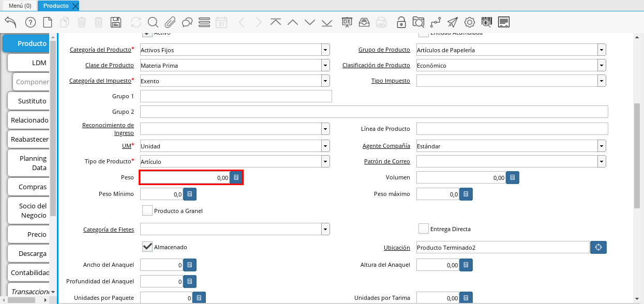Image resolution: width=644 pixels, height=304 pixels.
Task: Open the Grupo de Producto dropdown
Action: 602,50
